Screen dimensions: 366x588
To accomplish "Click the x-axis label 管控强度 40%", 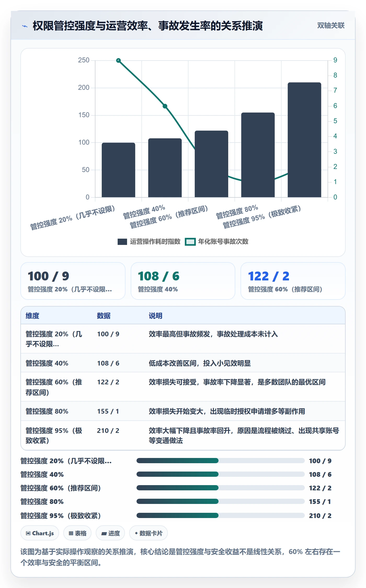I will click(x=144, y=212).
